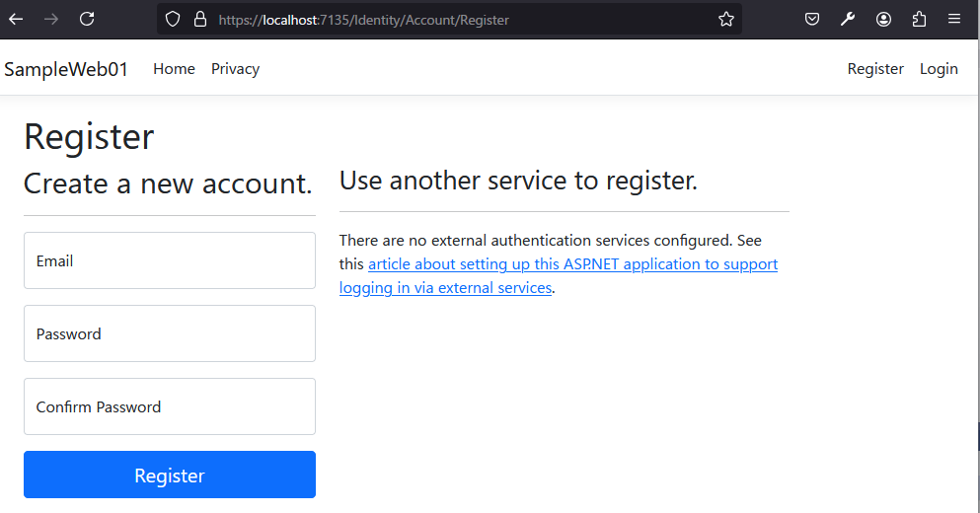Open the Firefox account profile icon
The width and height of the screenshot is (980, 513).
coord(883,19)
